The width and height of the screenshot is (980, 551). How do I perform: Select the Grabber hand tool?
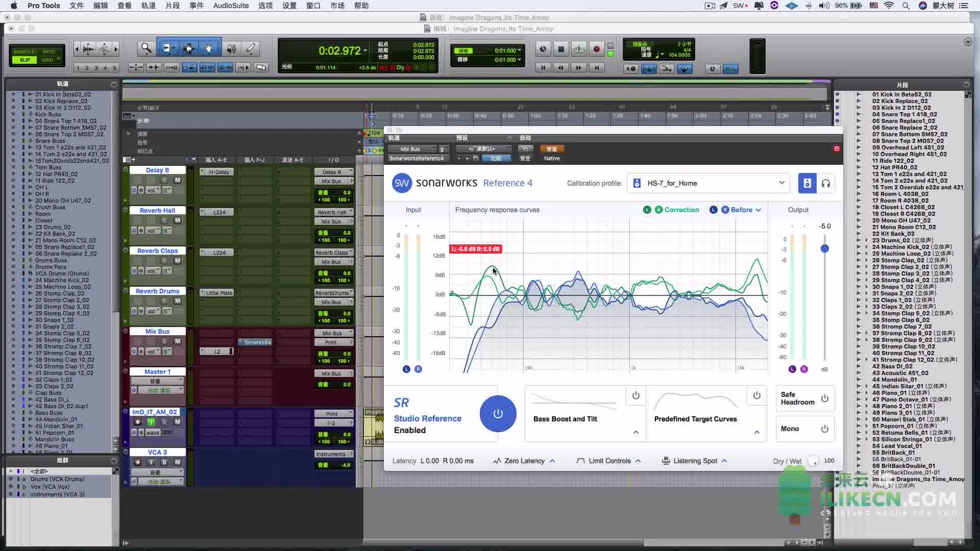click(x=209, y=48)
